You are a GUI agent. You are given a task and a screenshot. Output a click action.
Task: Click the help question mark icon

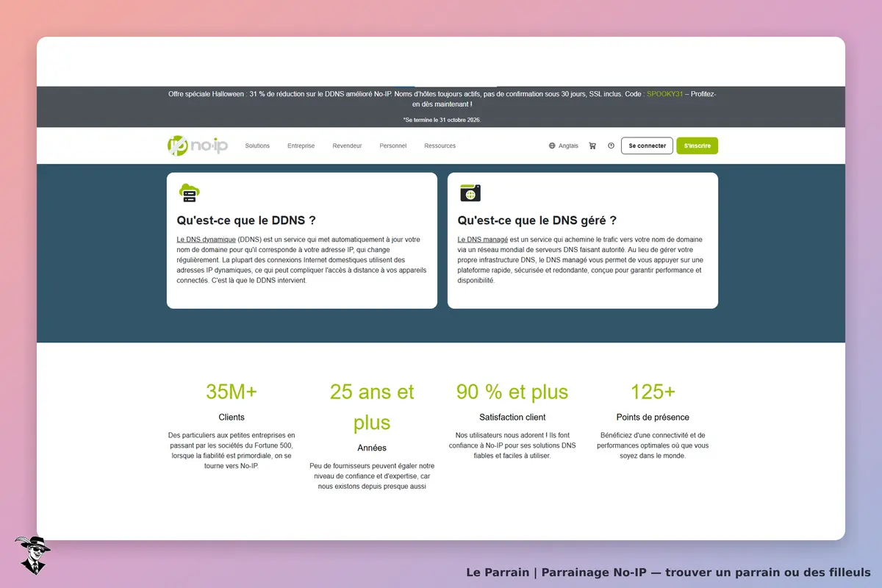pos(611,146)
